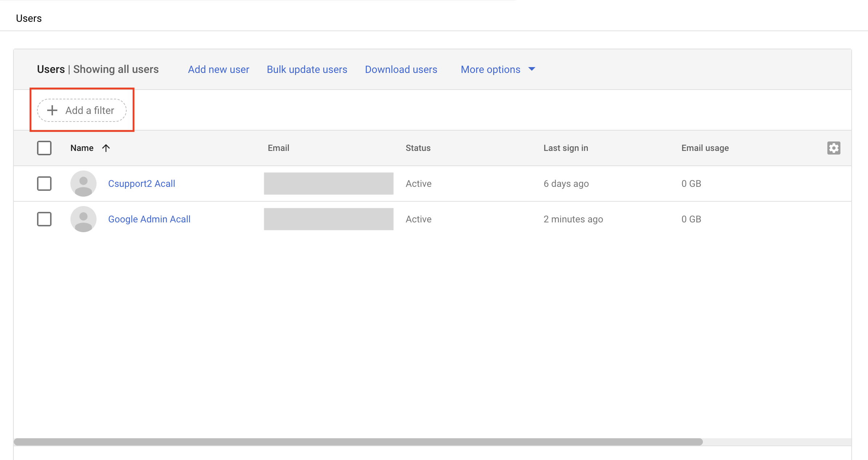This screenshot has width=868, height=460.
Task: Select the Google Admin Acall row checkbox
Action: 44,219
